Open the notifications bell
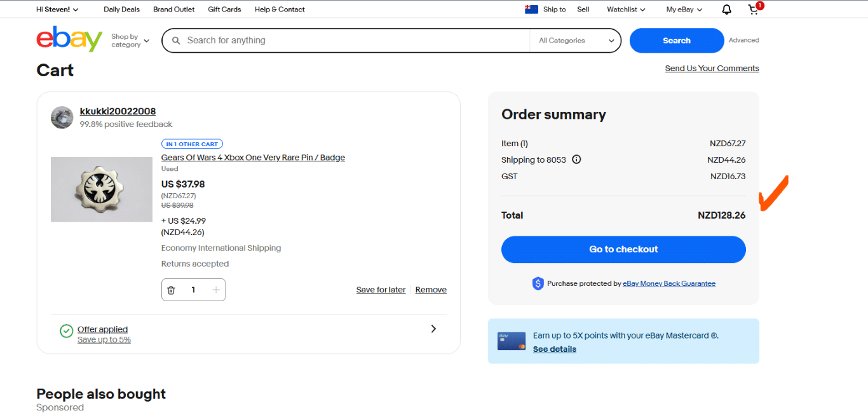 (x=726, y=10)
